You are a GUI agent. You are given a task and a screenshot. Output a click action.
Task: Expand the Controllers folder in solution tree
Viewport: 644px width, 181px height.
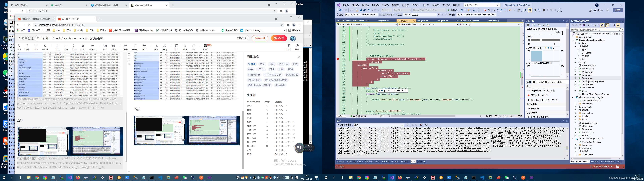pos(575,113)
